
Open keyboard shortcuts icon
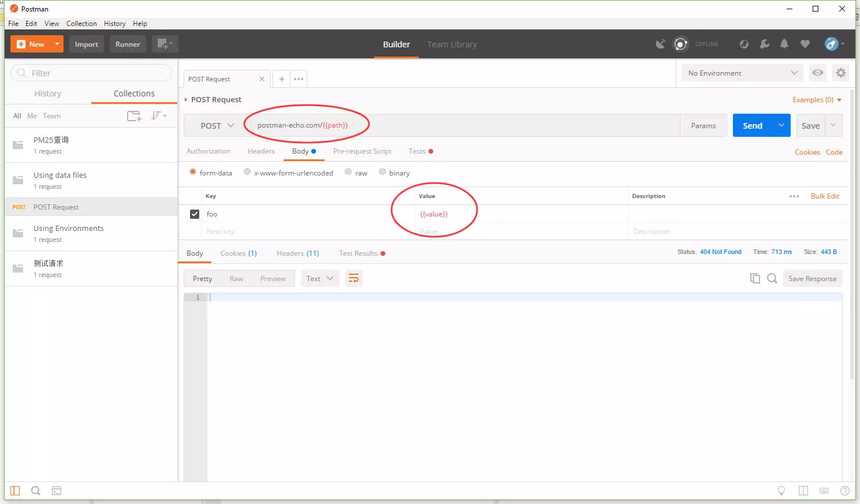tap(824, 491)
